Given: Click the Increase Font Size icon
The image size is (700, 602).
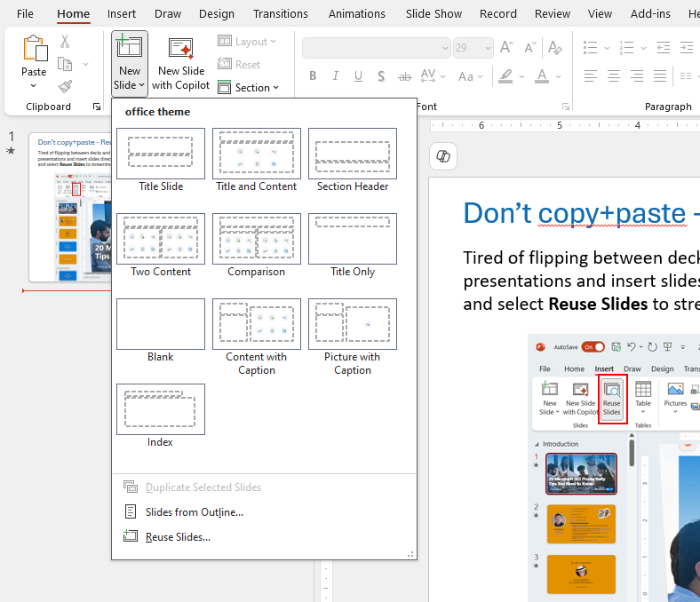Looking at the screenshot, I should pos(506,48).
